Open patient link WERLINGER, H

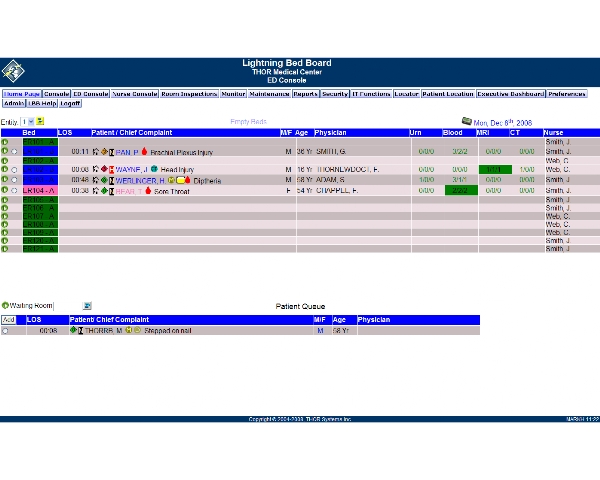[140, 181]
